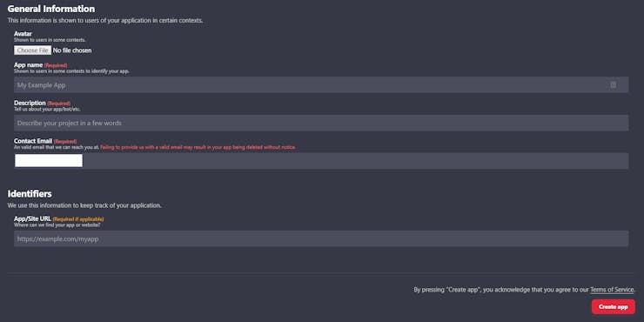Click the small autofill icon in App name field
The image size is (644, 322).
tap(614, 84)
